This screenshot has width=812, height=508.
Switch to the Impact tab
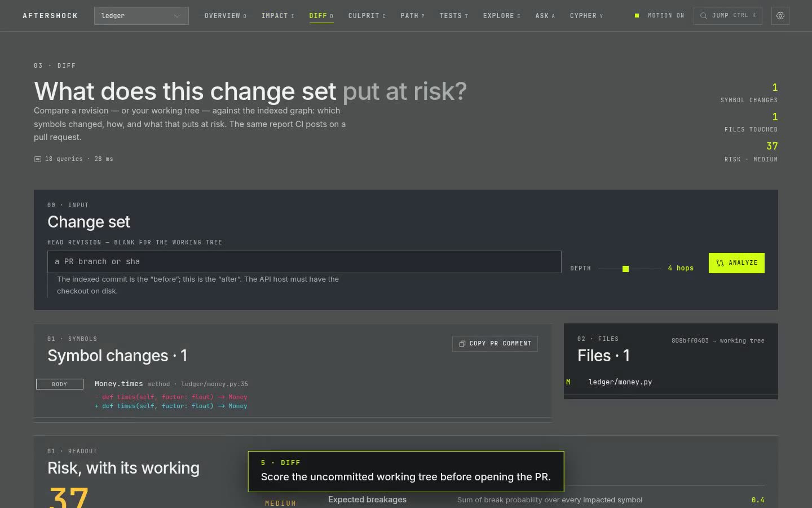click(277, 16)
